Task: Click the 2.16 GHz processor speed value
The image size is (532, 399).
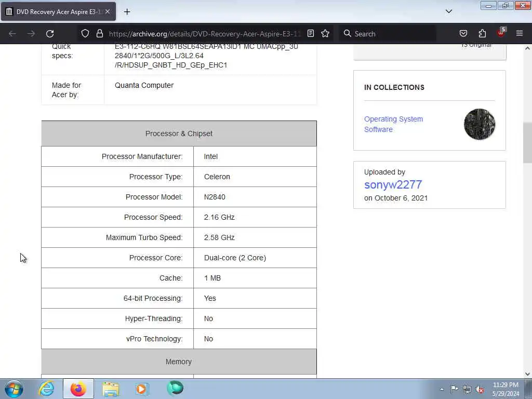Action: click(x=219, y=217)
